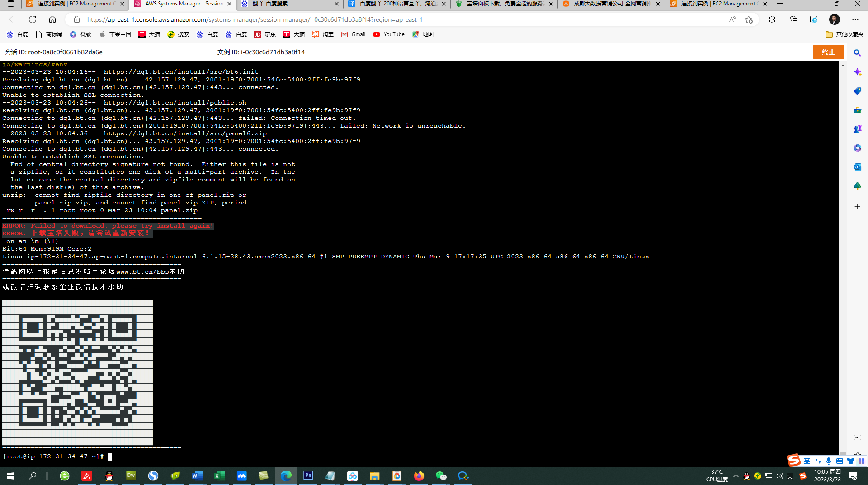Open the 苹果中国 bookmark
Image resolution: width=868 pixels, height=485 pixels.
115,34
